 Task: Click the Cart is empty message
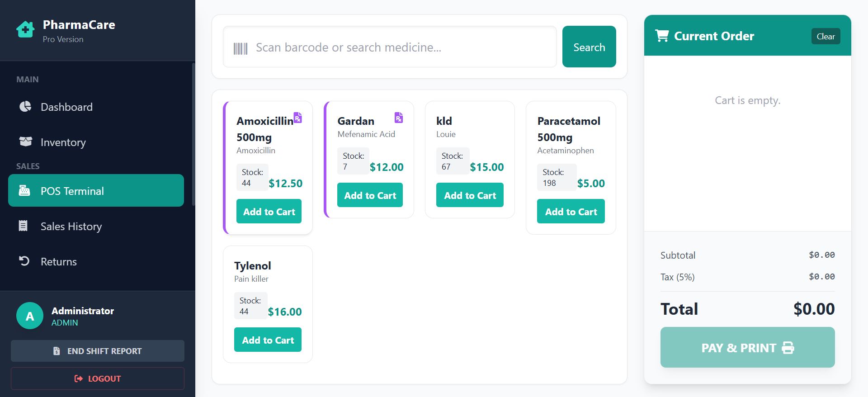(x=747, y=100)
